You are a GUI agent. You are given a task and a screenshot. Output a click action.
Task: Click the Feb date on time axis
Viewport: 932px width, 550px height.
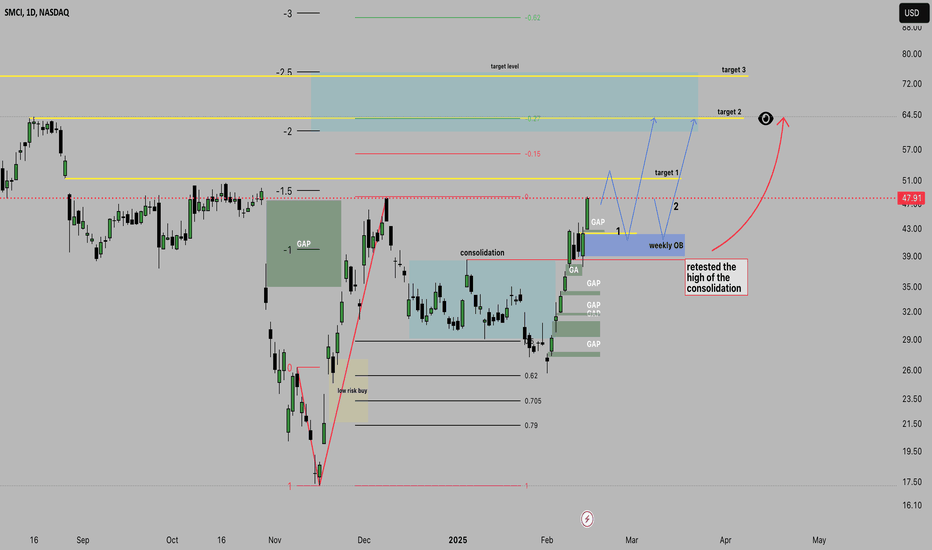[x=547, y=540]
